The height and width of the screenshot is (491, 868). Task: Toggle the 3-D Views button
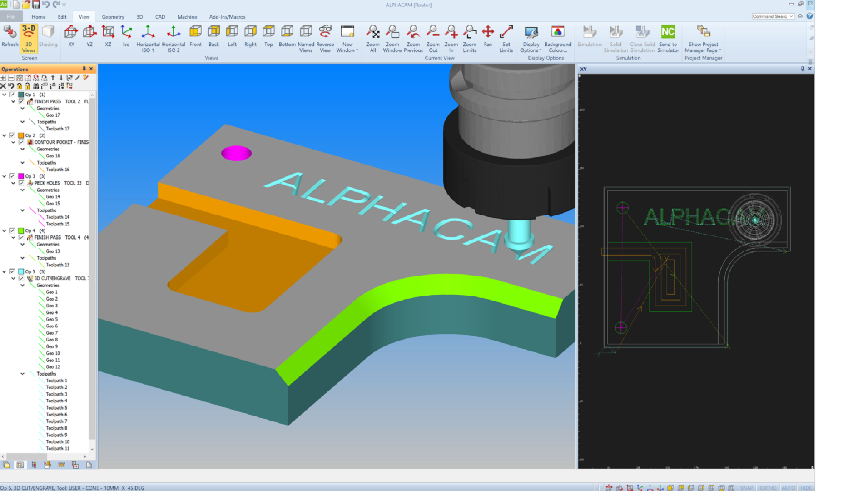point(29,38)
